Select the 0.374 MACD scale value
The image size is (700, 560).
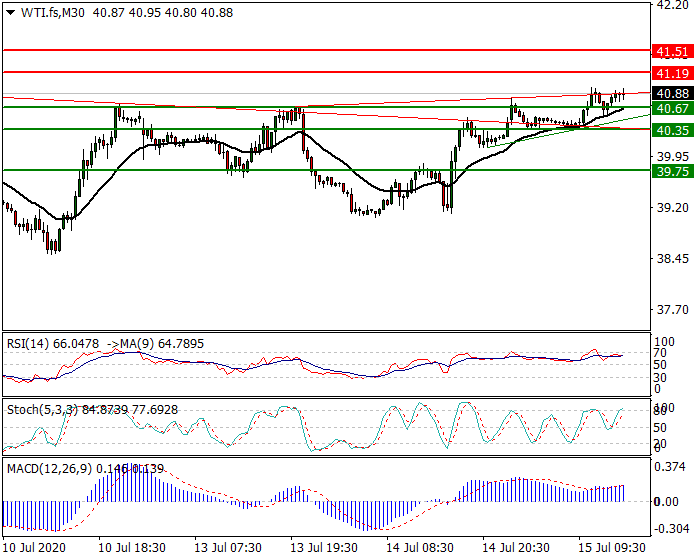pyautogui.click(x=669, y=467)
